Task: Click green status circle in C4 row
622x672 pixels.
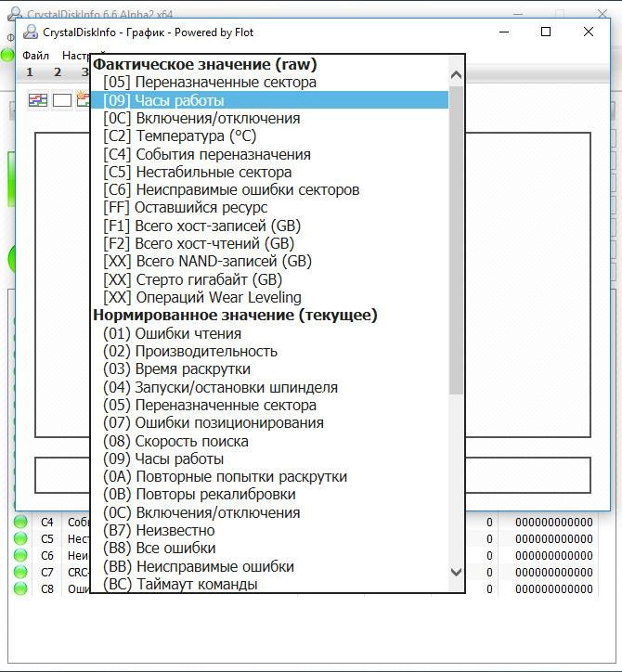Action: coord(20,522)
